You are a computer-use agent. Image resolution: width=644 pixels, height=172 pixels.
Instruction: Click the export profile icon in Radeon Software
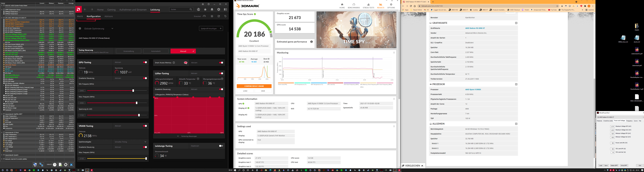219,16
